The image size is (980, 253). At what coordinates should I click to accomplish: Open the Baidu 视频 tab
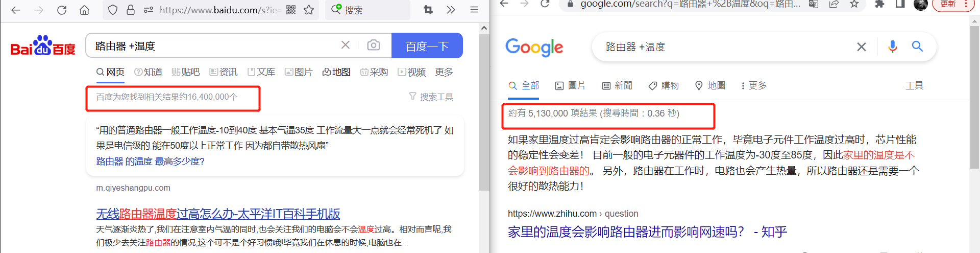pos(412,72)
